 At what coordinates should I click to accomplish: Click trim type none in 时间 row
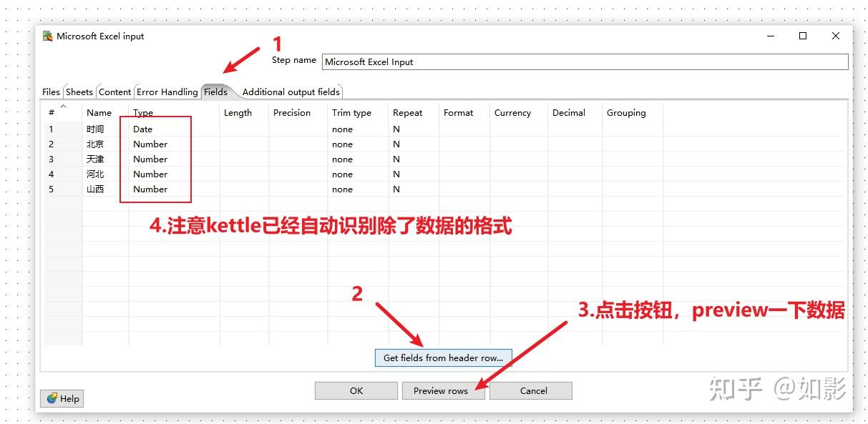[x=342, y=129]
